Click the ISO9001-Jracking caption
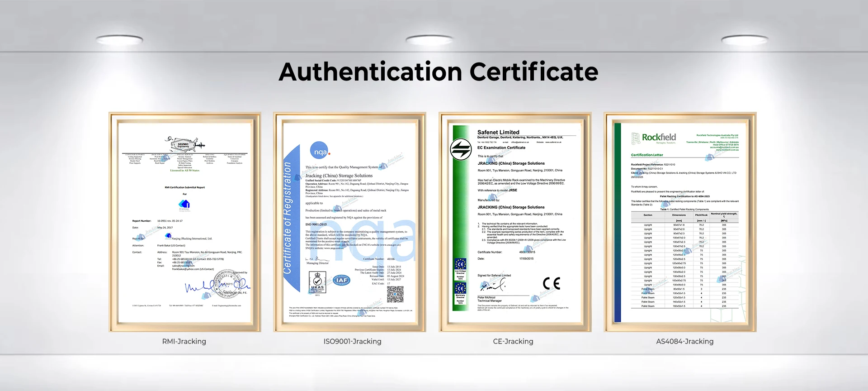 353,342
